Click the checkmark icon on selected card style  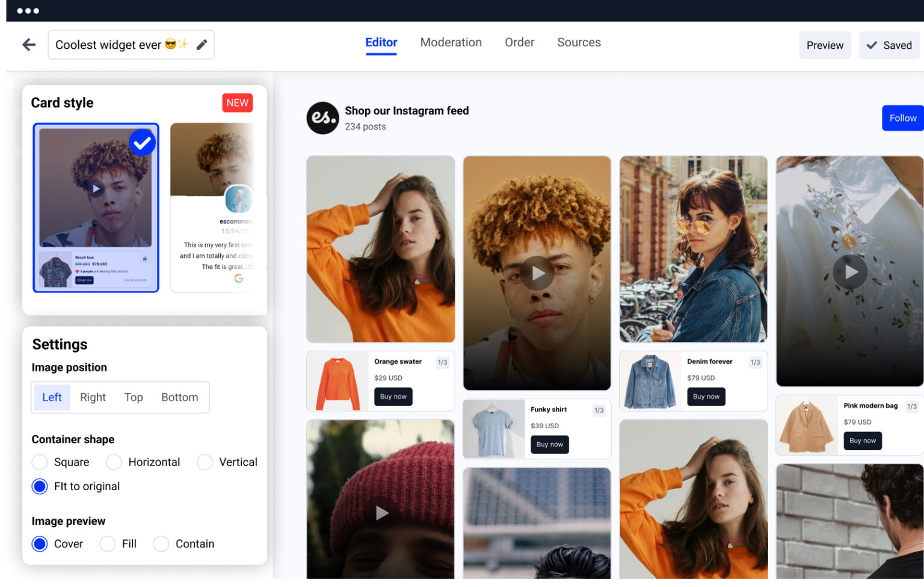(142, 142)
